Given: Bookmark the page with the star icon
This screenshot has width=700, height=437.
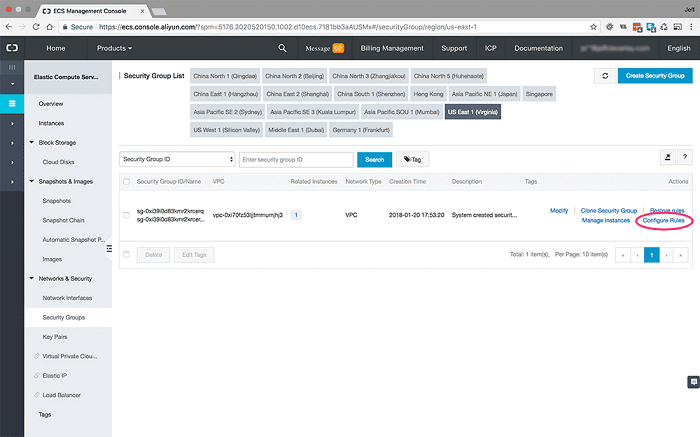Looking at the screenshot, I should (593, 27).
